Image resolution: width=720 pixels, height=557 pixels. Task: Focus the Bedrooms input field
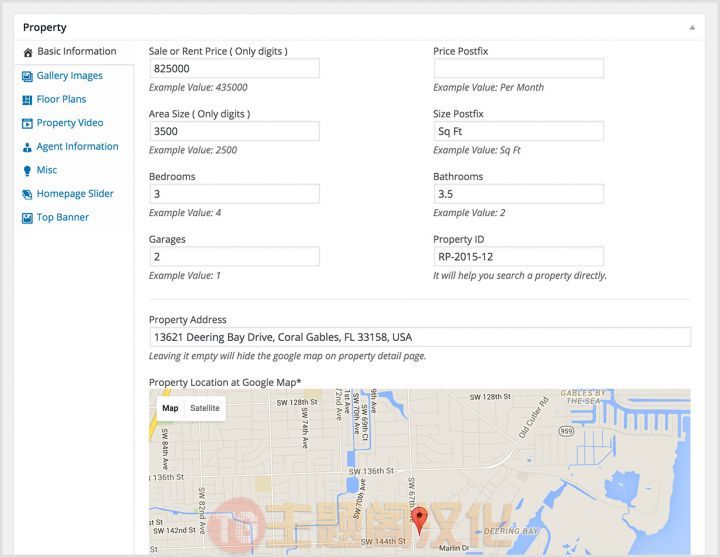coord(234,194)
